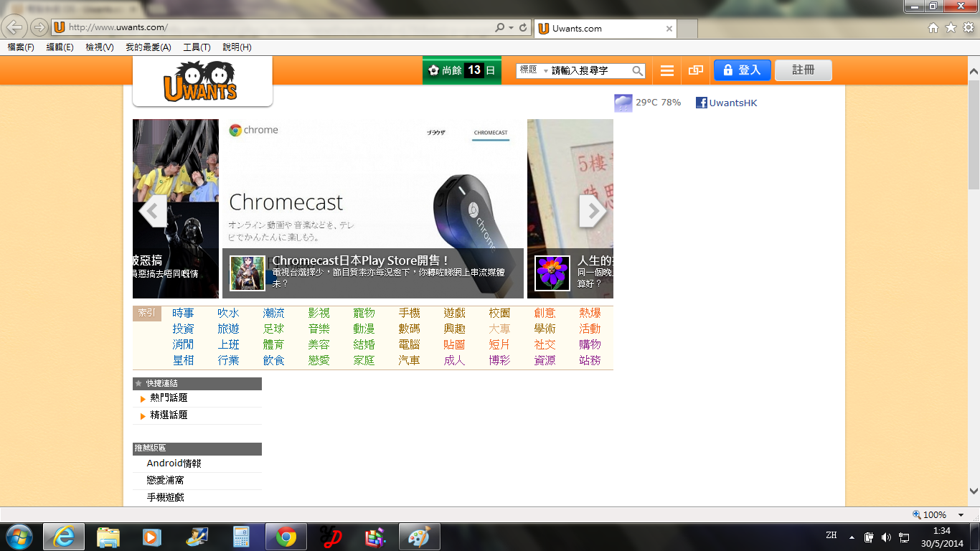Click the 註冊 register button
Image resolution: width=980 pixels, height=551 pixels.
tap(804, 70)
